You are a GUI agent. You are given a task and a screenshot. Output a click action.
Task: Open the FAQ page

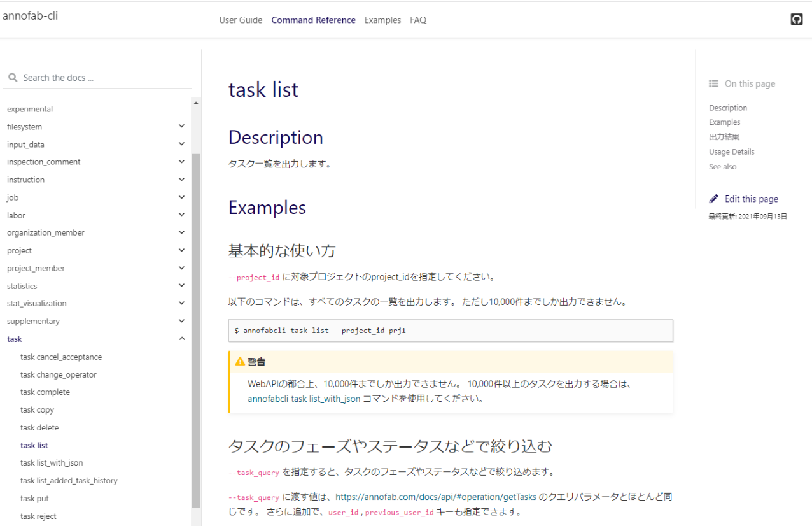[418, 20]
